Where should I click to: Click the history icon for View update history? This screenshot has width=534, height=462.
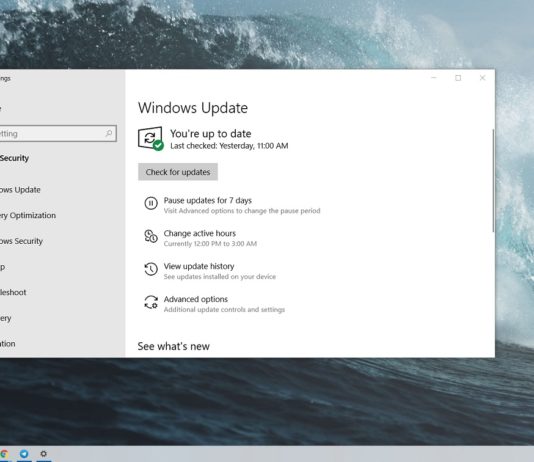[151, 269]
